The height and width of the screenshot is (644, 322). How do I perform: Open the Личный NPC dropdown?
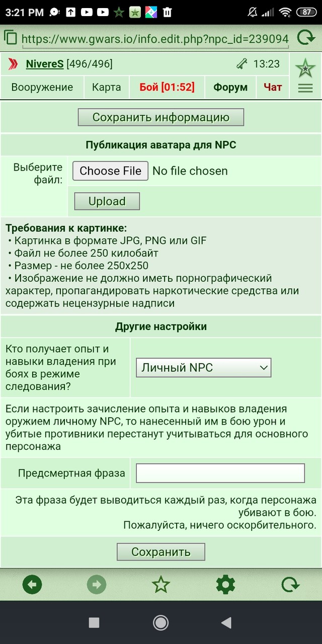pos(204,368)
